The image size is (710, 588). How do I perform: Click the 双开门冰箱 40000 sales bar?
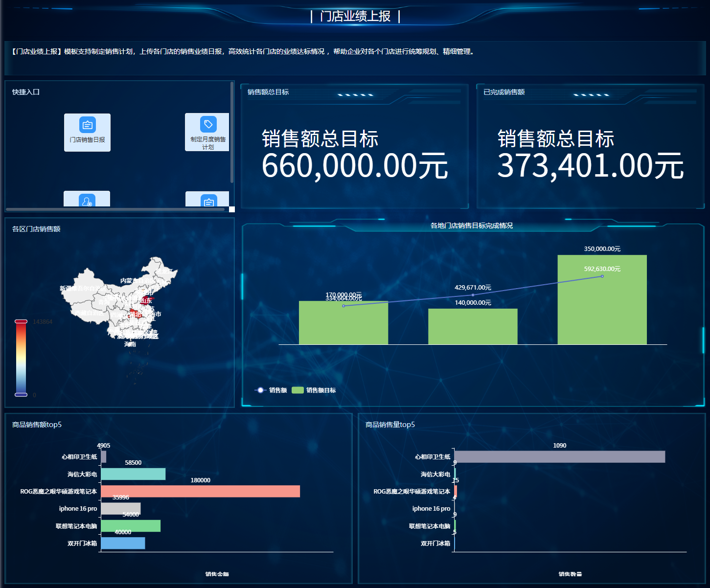pos(123,543)
